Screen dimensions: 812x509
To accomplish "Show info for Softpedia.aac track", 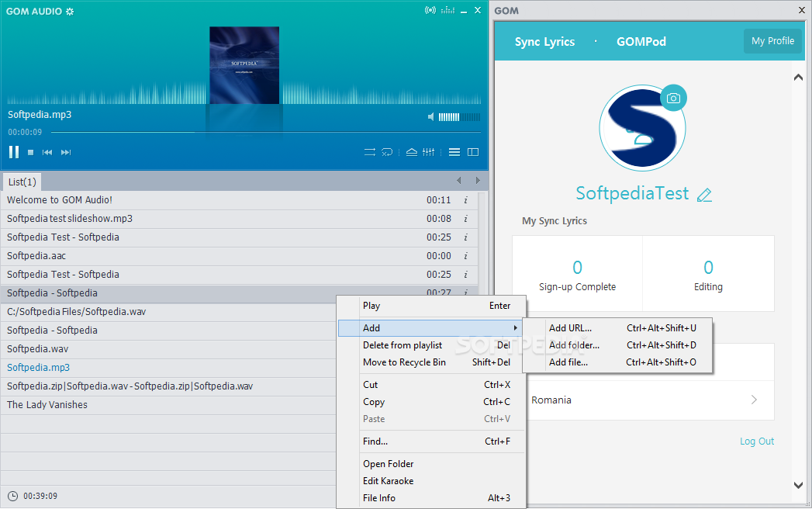I will coord(465,256).
